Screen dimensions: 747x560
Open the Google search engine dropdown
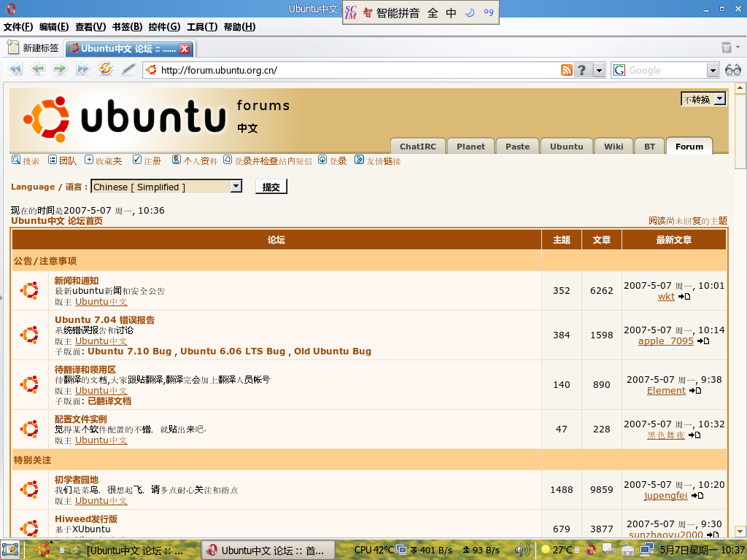tap(712, 71)
